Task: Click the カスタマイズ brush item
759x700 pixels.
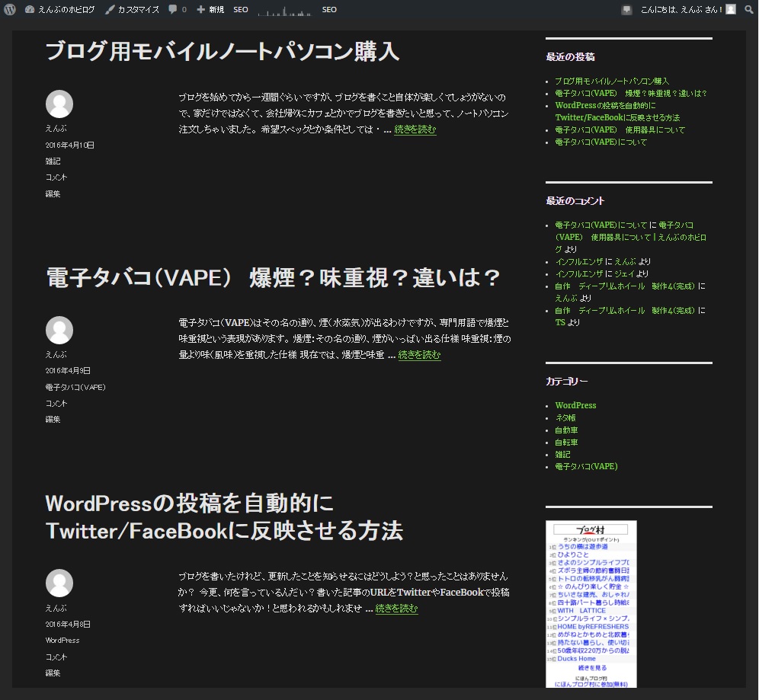Action: point(132,9)
